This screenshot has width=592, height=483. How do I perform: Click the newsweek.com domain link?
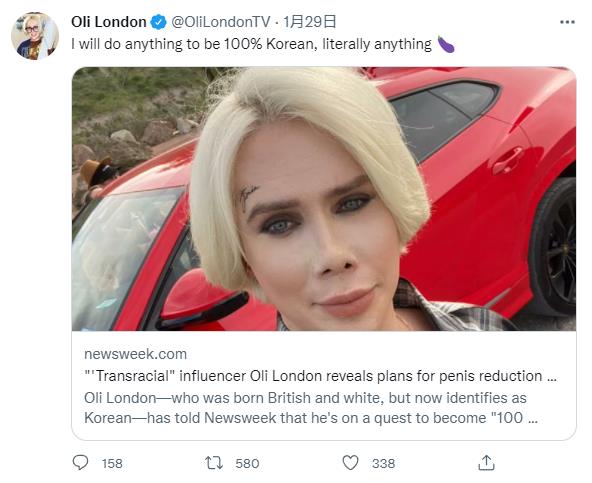136,354
